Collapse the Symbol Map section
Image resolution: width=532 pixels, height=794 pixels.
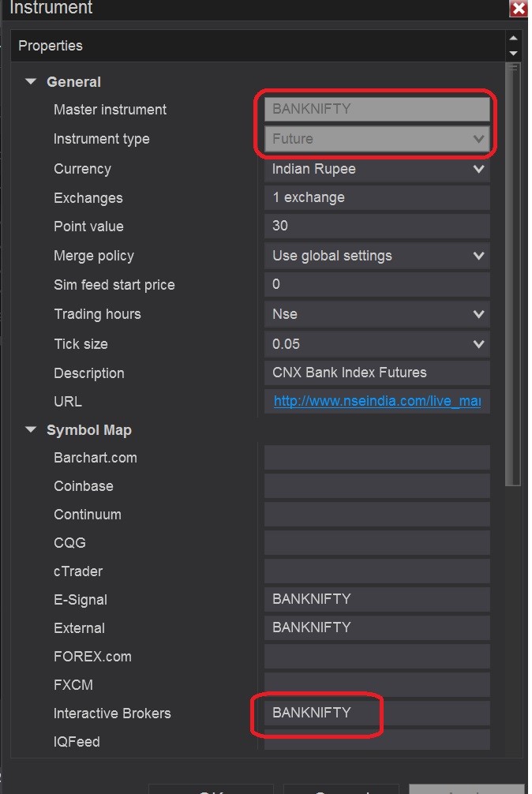31,430
